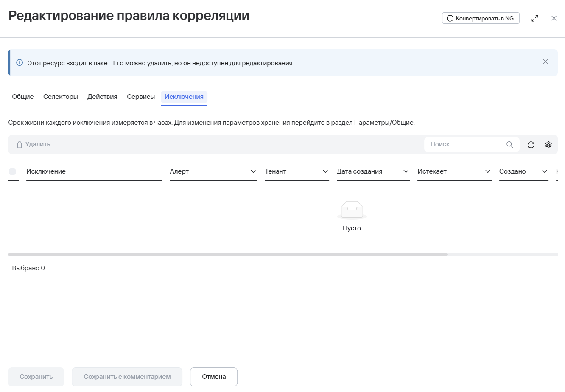The width and height of the screenshot is (565, 392).
Task: Click the expand dialog fullscreen icon
Action: [x=535, y=18]
